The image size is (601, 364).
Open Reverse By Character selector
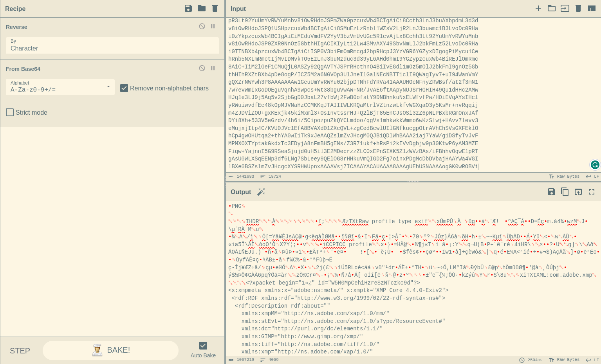(112, 45)
